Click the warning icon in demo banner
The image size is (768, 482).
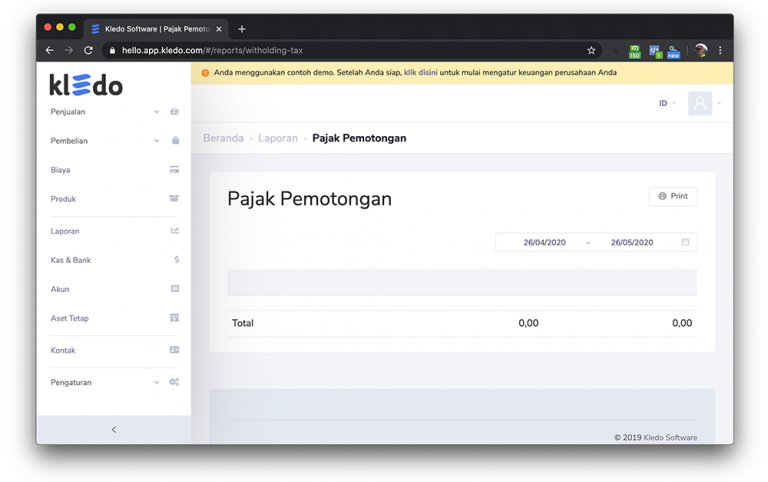click(x=205, y=72)
